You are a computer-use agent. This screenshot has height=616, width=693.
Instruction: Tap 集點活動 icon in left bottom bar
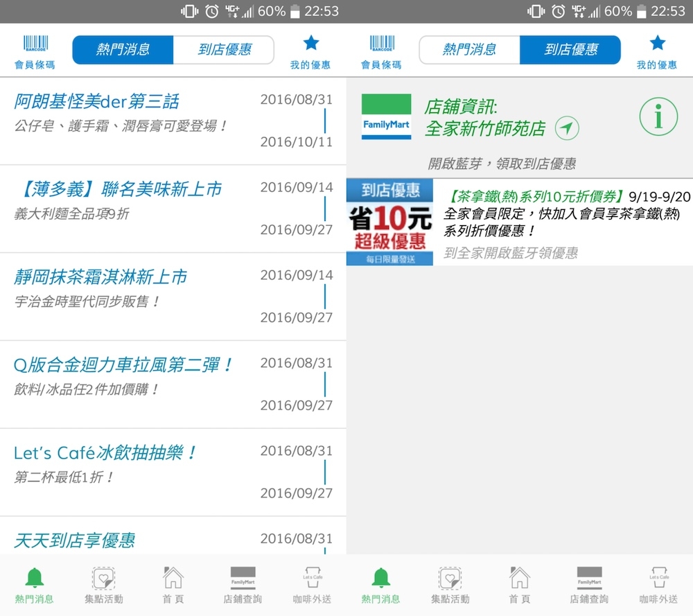pos(104,578)
